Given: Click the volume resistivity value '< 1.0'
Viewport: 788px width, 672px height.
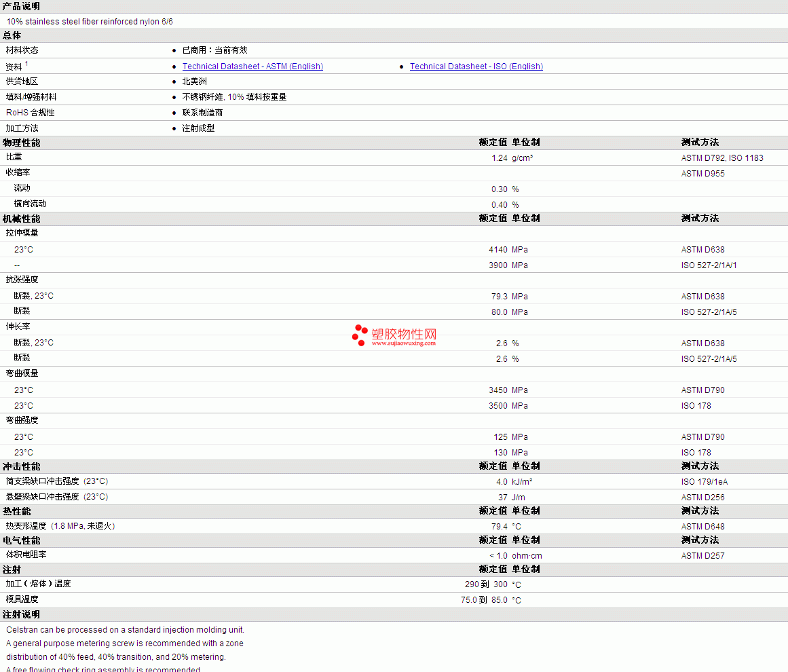Looking at the screenshot, I should (x=499, y=555).
